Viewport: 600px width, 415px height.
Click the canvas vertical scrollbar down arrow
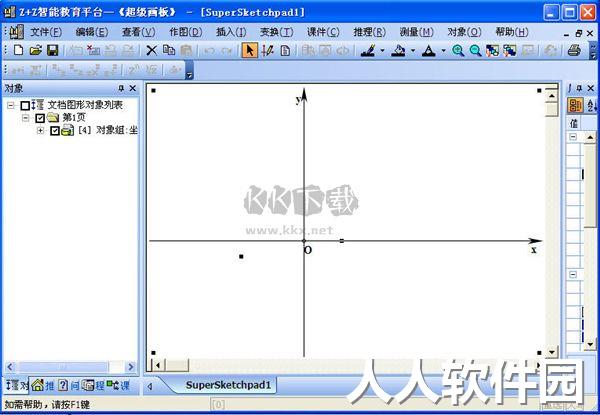[x=551, y=352]
